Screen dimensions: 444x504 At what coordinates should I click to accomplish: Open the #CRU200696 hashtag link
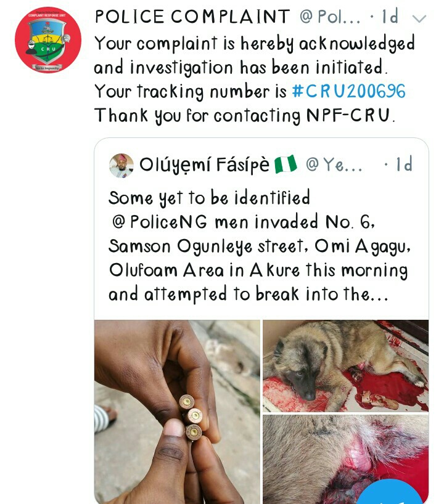point(348,92)
